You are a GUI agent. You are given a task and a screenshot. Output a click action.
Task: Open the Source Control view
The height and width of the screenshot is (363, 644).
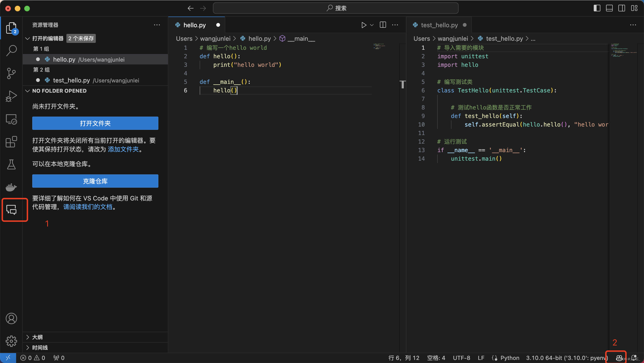coord(11,73)
